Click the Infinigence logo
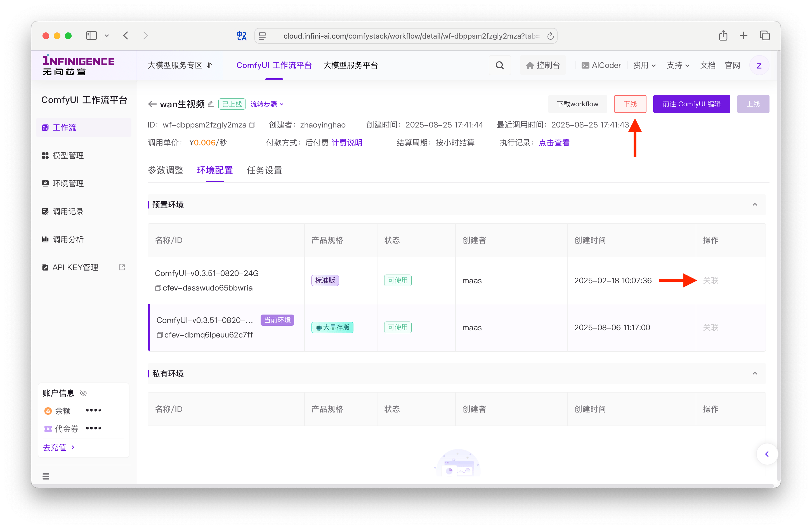This screenshot has height=529, width=812. [79, 65]
